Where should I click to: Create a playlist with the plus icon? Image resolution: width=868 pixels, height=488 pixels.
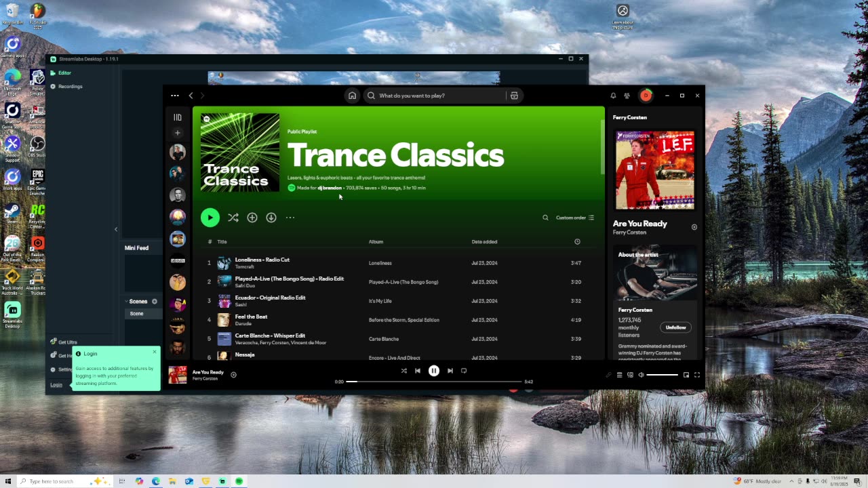click(x=177, y=133)
